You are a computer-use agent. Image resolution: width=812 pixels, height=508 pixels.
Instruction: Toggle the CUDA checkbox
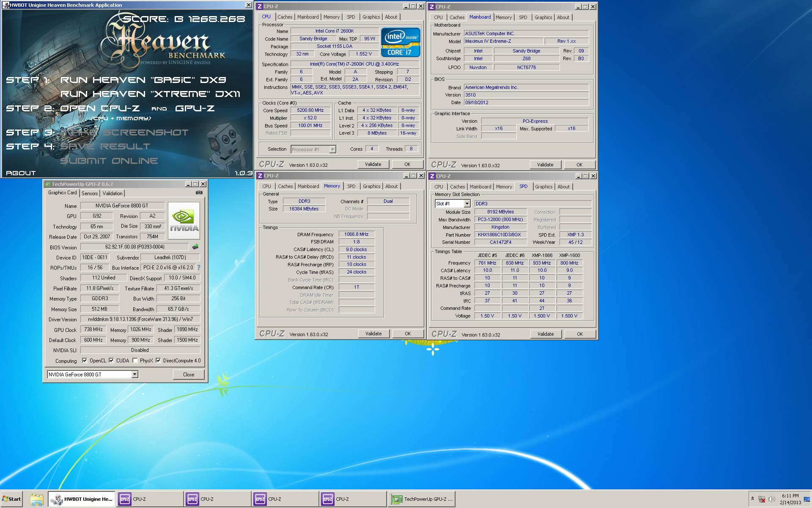(111, 361)
